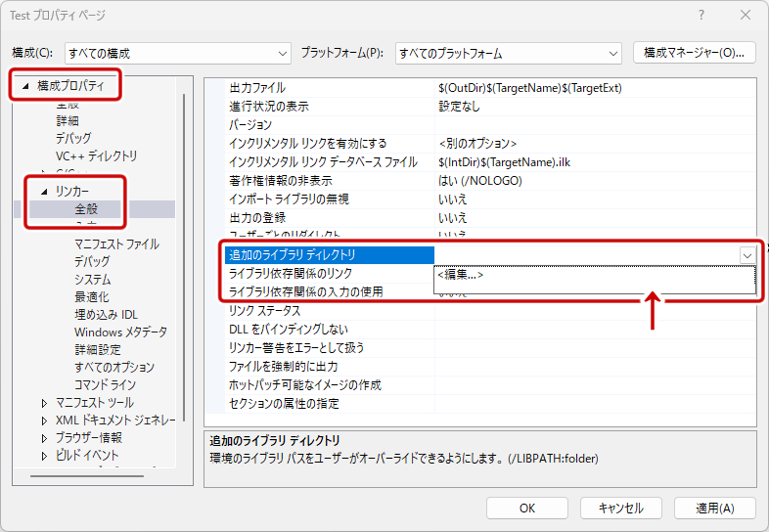This screenshot has width=769, height=532.
Task: Click the キャンセル button
Action: (x=621, y=509)
